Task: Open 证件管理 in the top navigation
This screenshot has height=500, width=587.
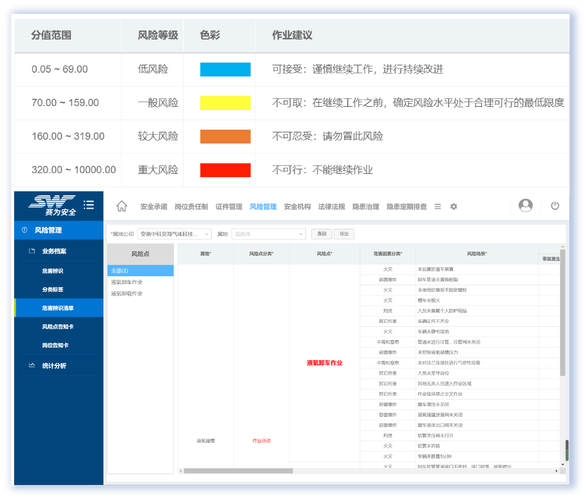Action: [x=229, y=207]
